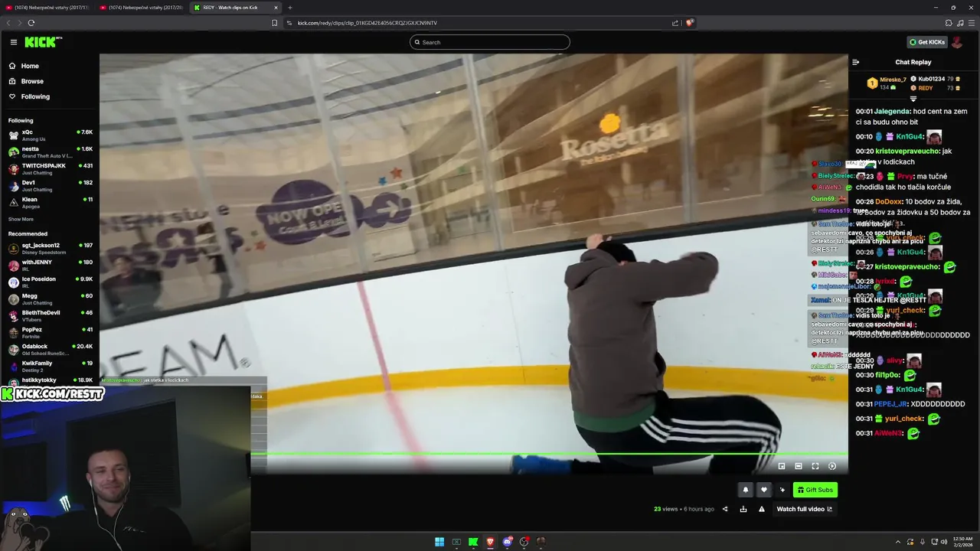The width and height of the screenshot is (980, 551).
Task: Open withJENNY recommended channel
Action: [x=50, y=265]
